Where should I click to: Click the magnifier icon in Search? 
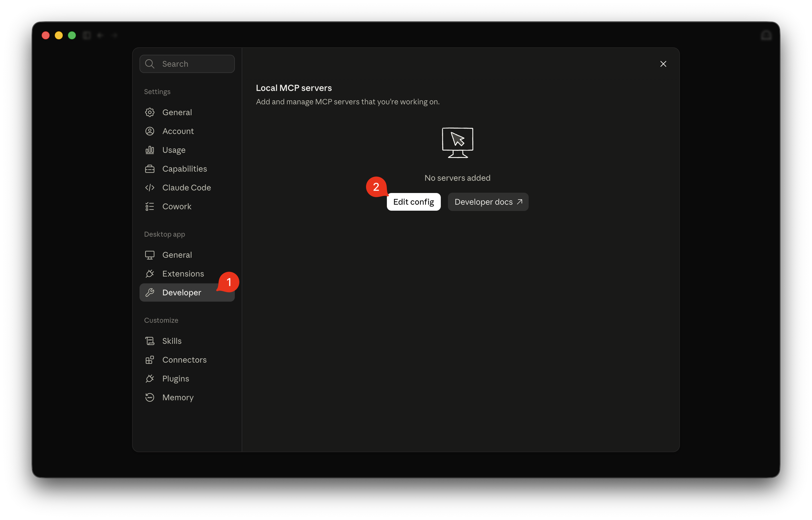click(150, 64)
